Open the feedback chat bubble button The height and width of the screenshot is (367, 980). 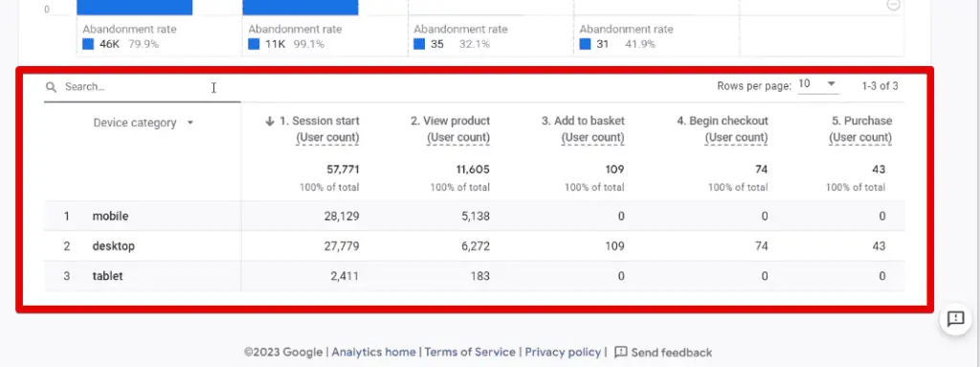[956, 319]
